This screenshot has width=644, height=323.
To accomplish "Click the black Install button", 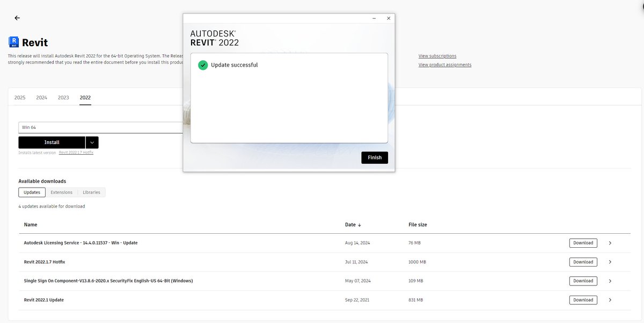I will tap(52, 142).
